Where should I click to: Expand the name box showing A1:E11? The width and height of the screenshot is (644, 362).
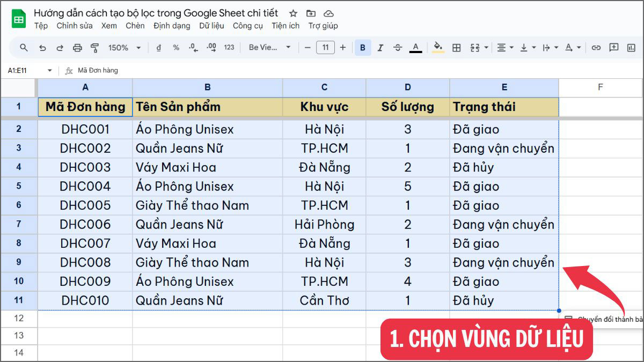pyautogui.click(x=50, y=70)
